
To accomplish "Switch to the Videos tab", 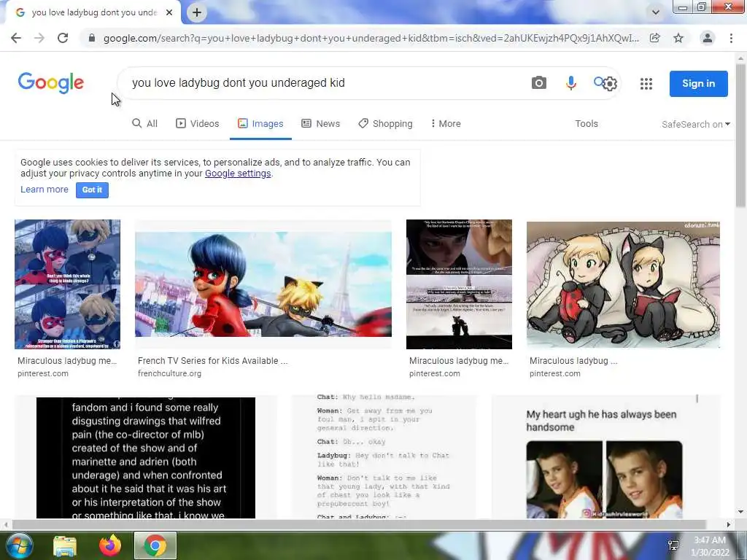I will click(x=198, y=124).
